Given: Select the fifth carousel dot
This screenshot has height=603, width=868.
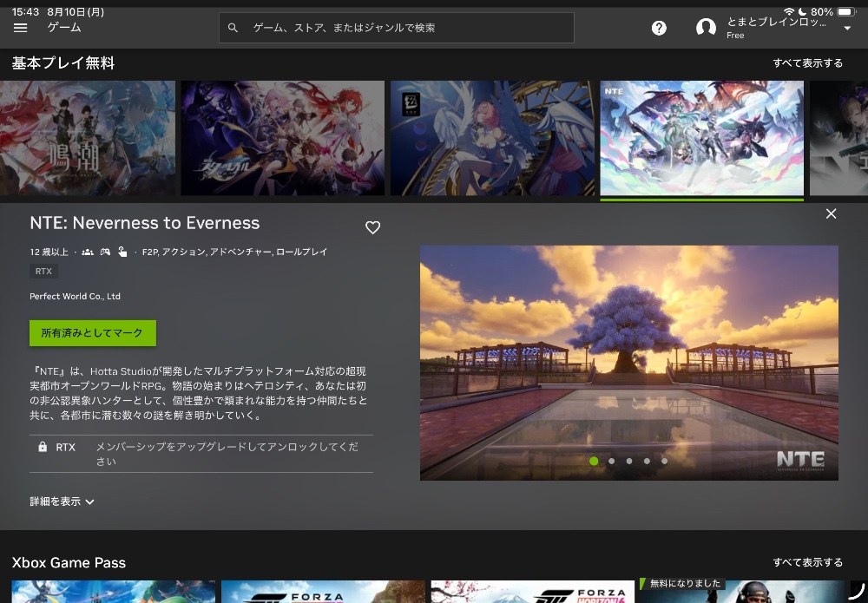Looking at the screenshot, I should (664, 461).
